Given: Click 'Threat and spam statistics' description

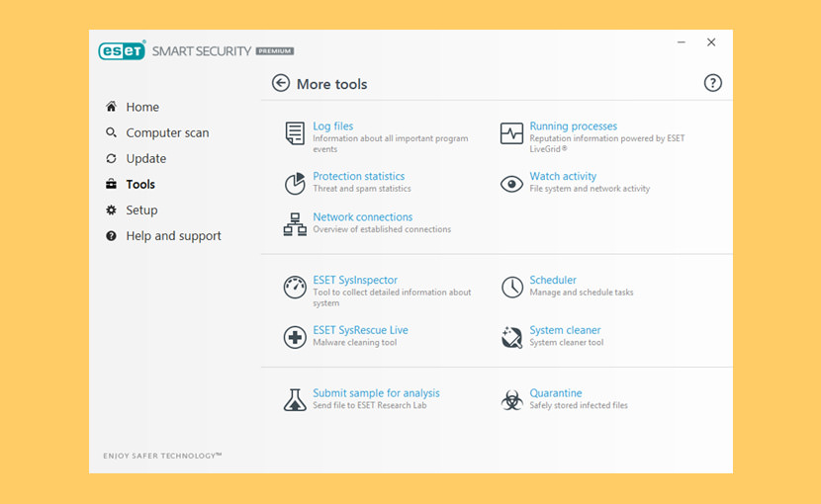Looking at the screenshot, I should click(x=362, y=189).
